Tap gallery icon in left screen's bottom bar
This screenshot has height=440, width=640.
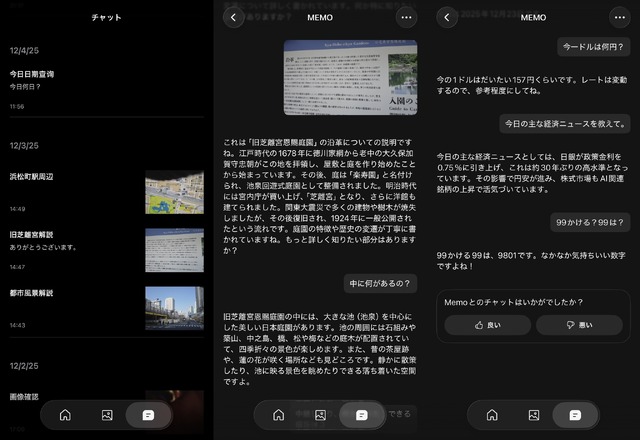click(107, 414)
